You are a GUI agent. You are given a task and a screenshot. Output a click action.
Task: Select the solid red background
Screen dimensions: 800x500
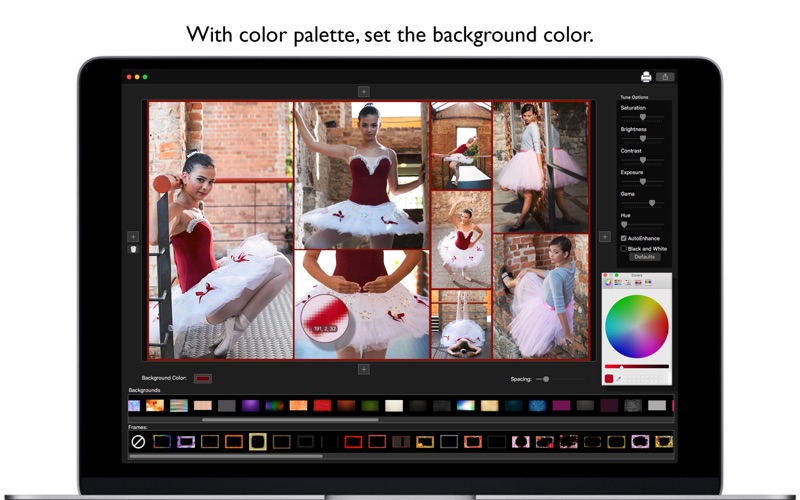322,406
